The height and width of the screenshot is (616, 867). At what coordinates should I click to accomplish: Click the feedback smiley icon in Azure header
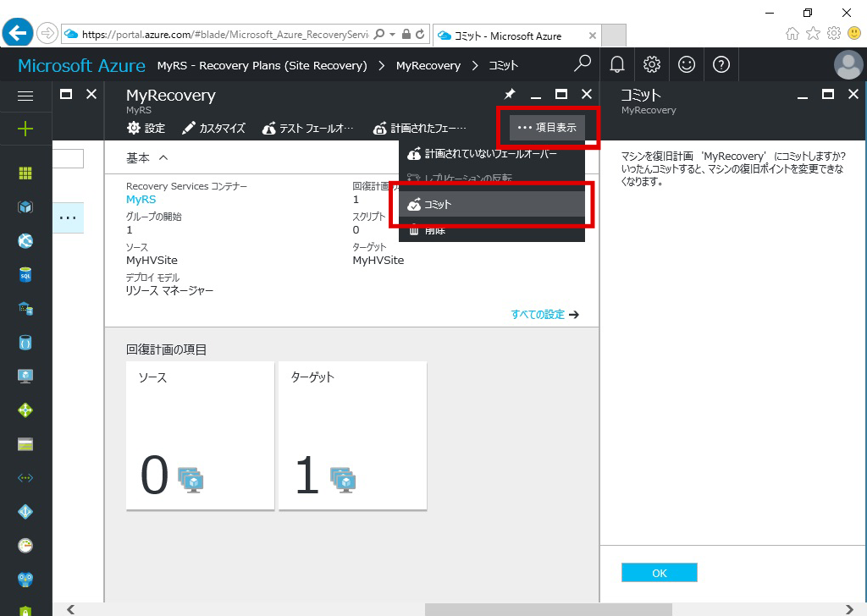pyautogui.click(x=686, y=64)
